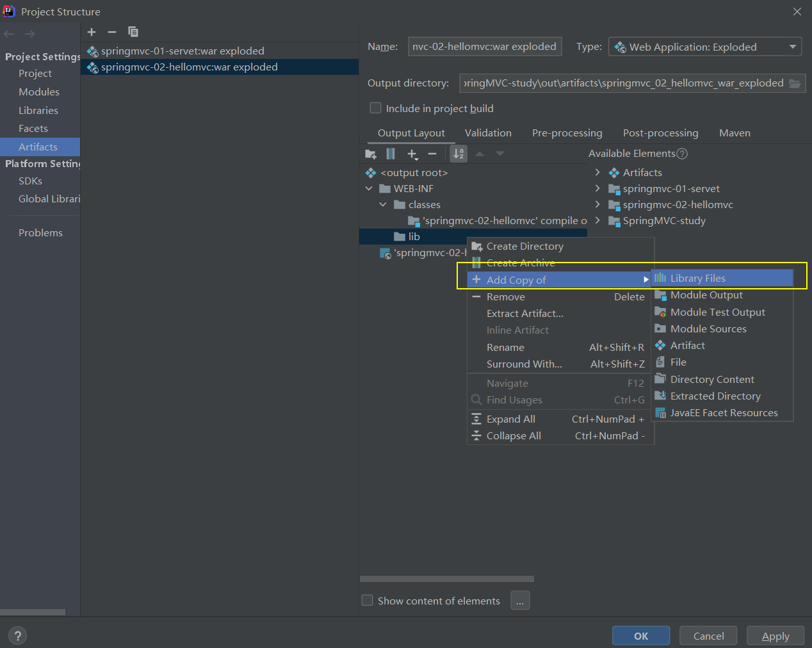Screen dimensions: 812x648
Task: Click the ellipsis button beside Show content
Action: point(520,601)
